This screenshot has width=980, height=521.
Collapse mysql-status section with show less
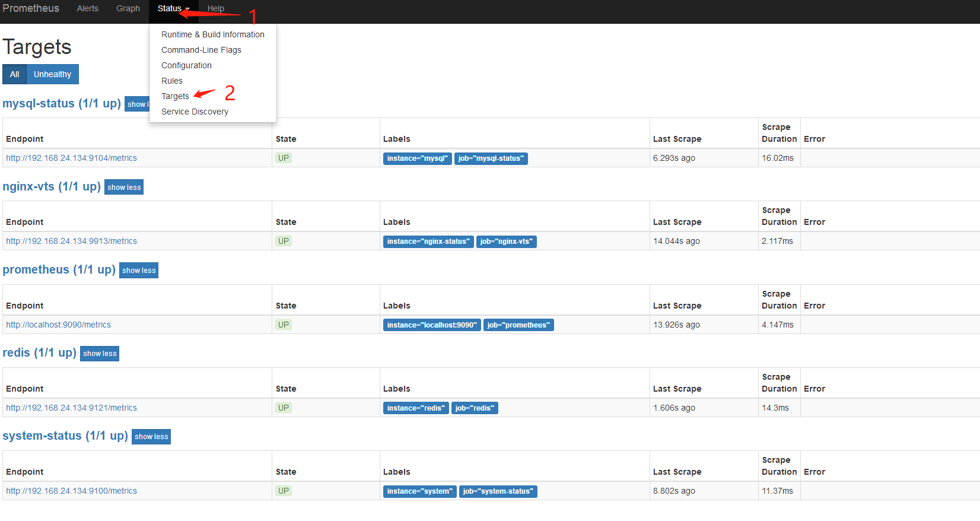[x=137, y=104]
